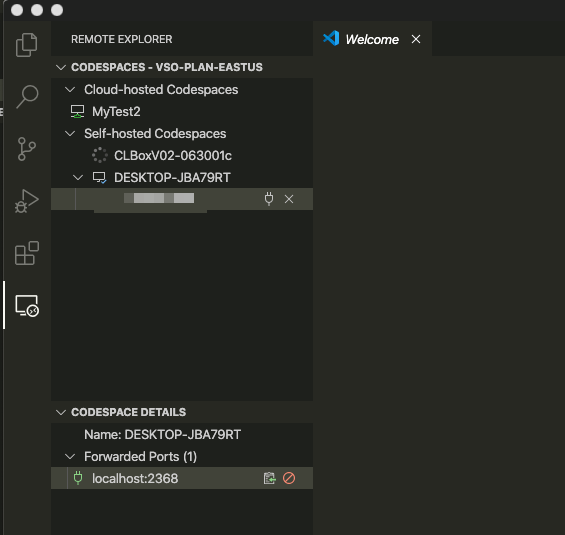Click the plug icon on the highlighted row
Screen dimensions: 565x535
click(269, 199)
